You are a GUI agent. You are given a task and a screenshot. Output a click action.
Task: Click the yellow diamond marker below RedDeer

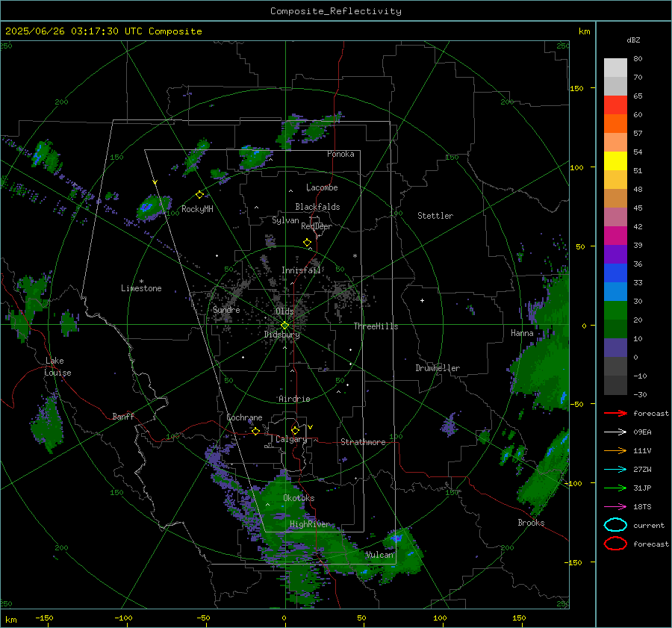[x=307, y=243]
